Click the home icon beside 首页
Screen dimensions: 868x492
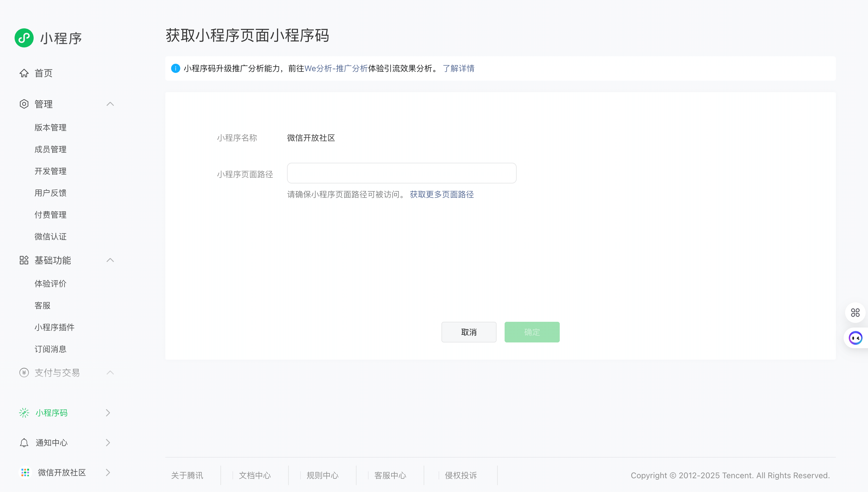coord(24,73)
